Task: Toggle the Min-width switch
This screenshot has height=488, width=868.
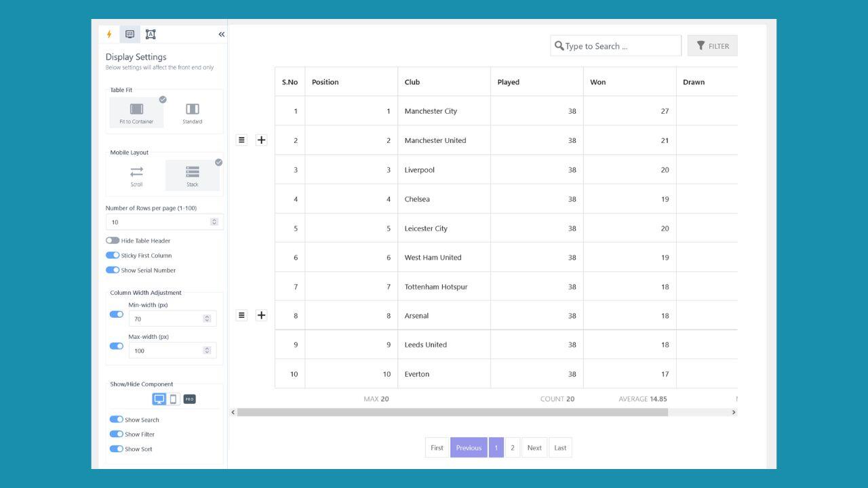Action: [117, 314]
